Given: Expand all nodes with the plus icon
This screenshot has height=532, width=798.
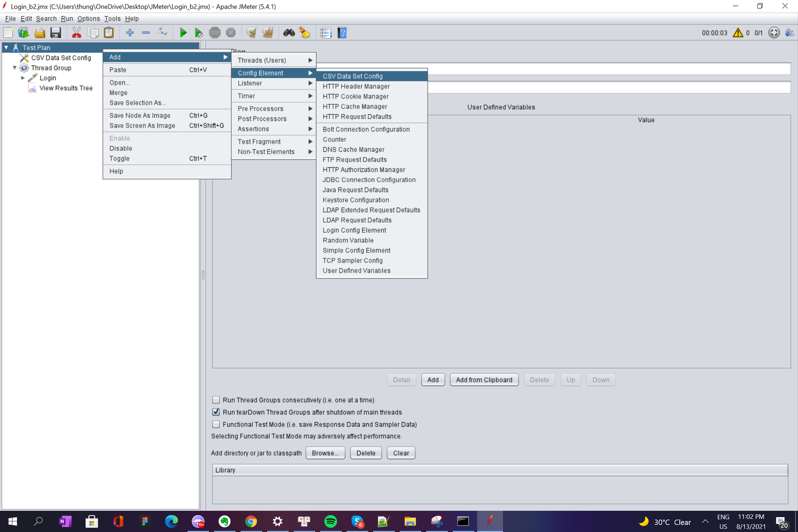Looking at the screenshot, I should pyautogui.click(x=130, y=32).
